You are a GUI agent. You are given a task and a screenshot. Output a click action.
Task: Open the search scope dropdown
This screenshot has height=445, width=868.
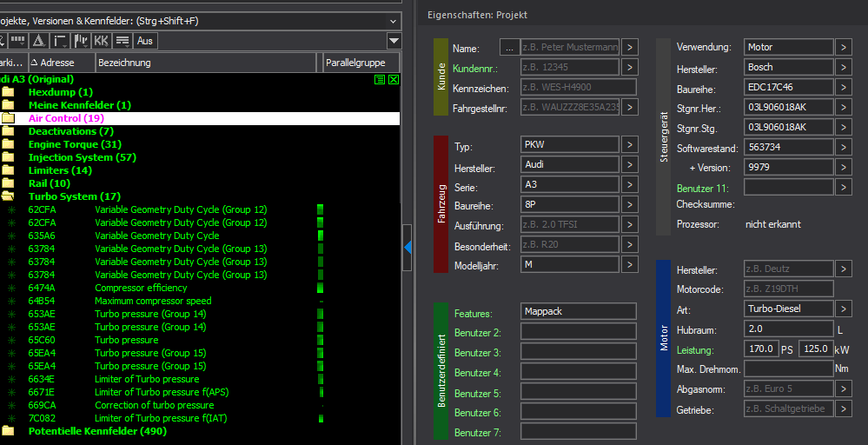coord(394,20)
